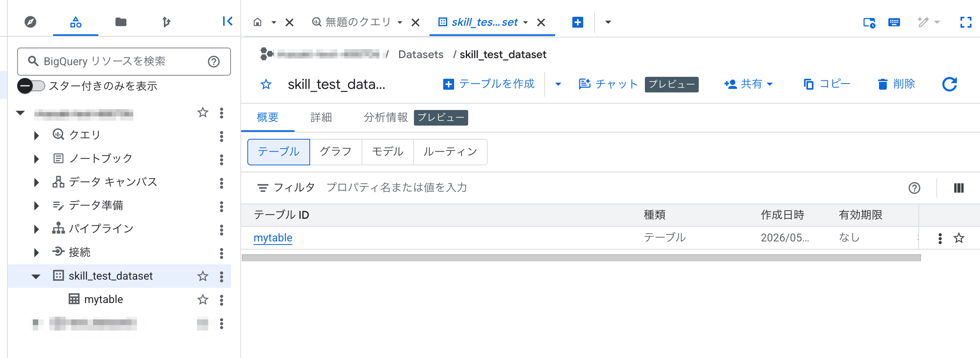Screen dimensions: 980x358
Task: Open more actions for データ準備 row
Action: click(222, 206)
